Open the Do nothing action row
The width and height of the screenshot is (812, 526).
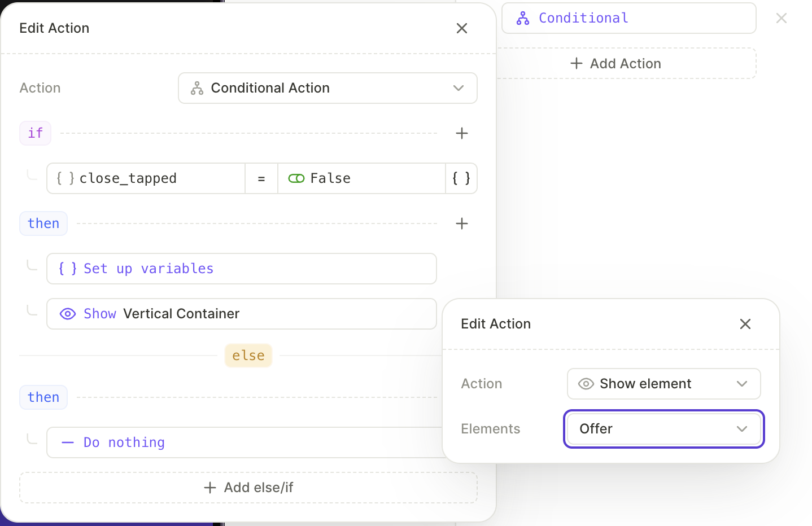pos(245,442)
